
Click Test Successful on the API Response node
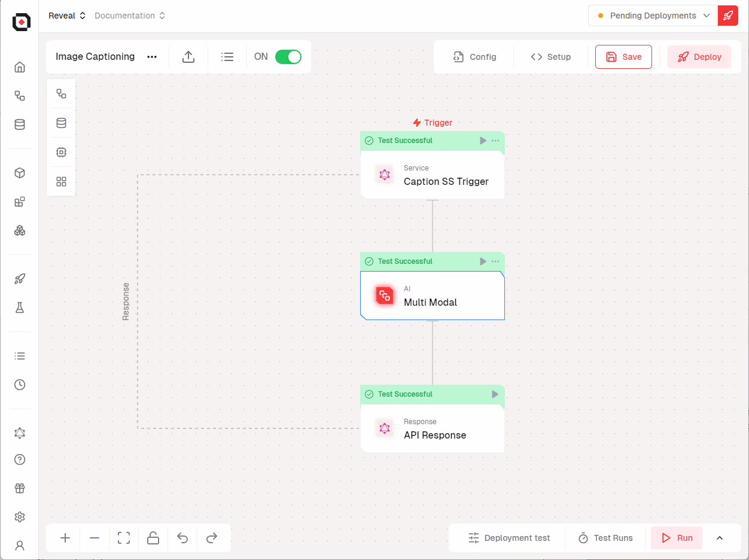click(x=405, y=394)
